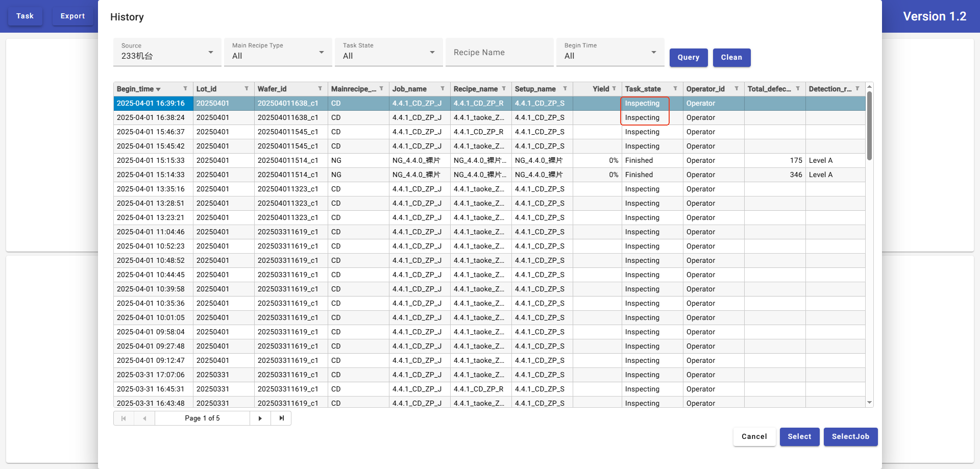Click the 'Page 1 of 5' indicator
This screenshot has width=980, height=469.
202,418
